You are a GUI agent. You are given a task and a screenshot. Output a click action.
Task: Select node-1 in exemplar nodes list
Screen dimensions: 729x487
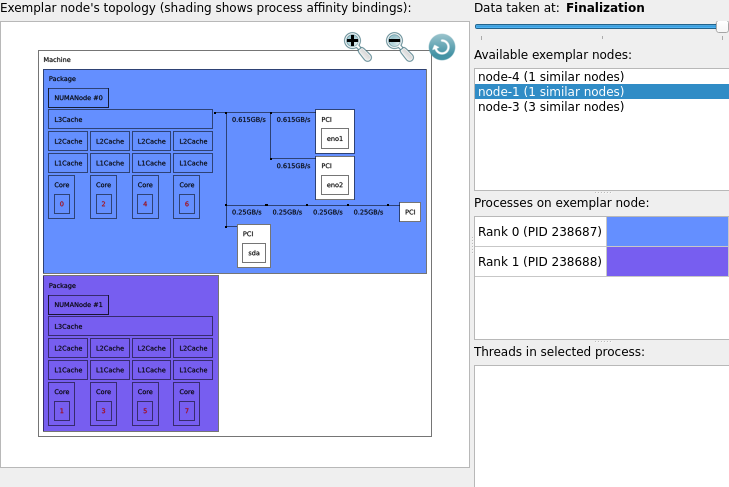coord(551,92)
